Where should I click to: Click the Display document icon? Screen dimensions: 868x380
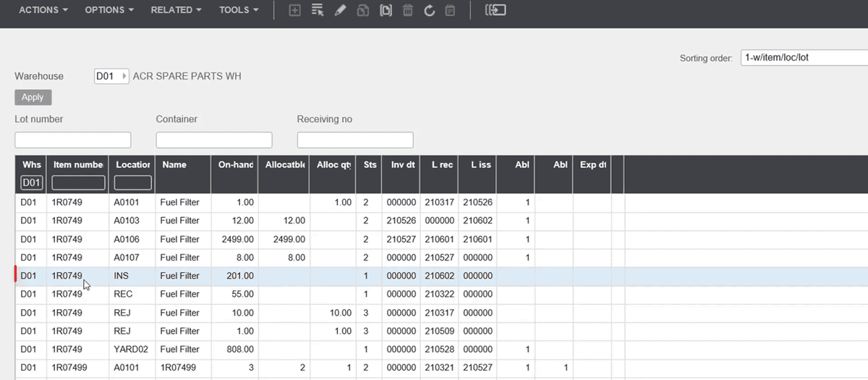coord(386,10)
